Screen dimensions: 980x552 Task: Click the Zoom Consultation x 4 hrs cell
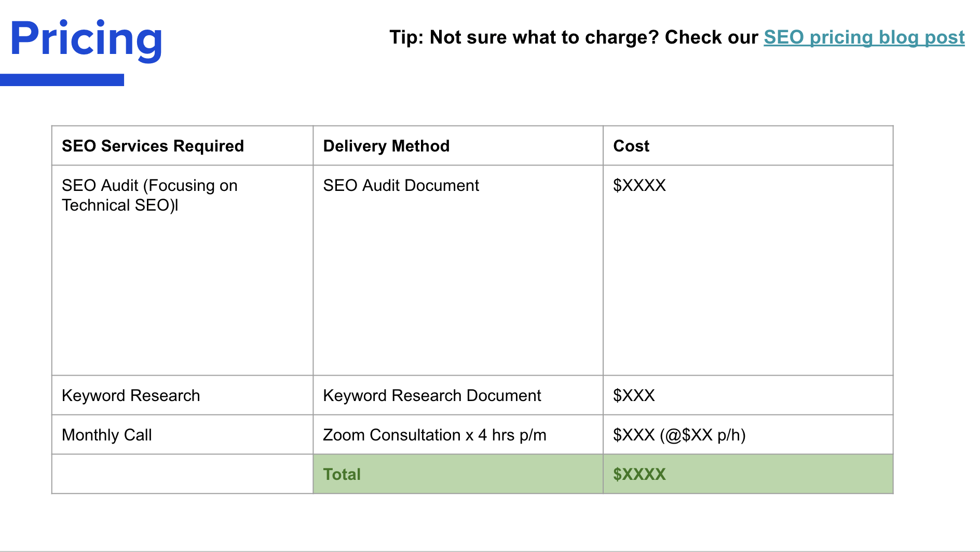435,435
